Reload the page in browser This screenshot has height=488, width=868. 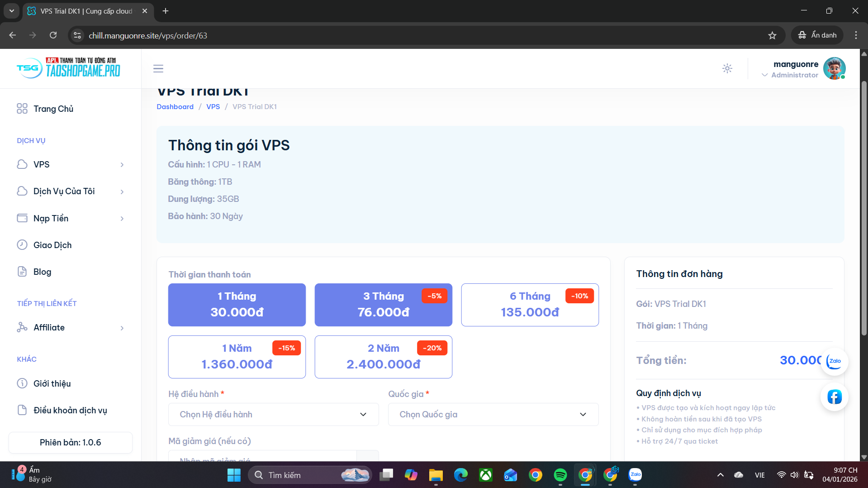click(x=53, y=35)
